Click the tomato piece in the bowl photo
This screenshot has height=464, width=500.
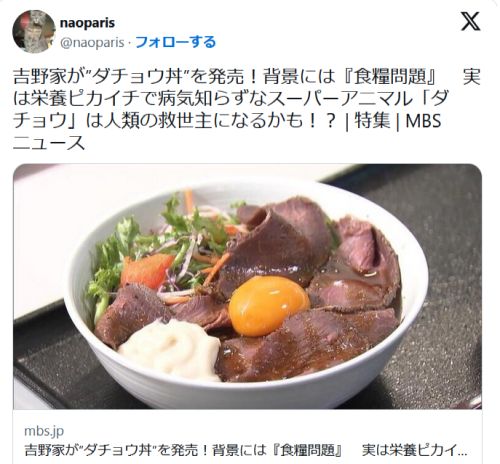[x=147, y=271]
